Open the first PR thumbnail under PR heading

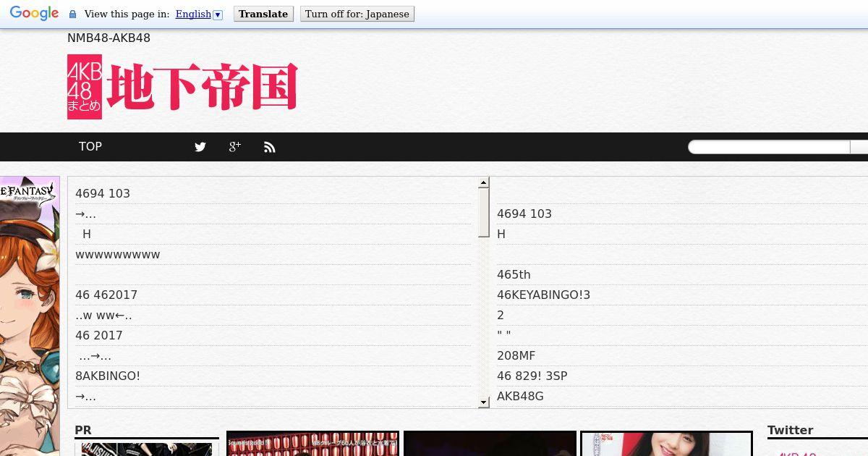[x=147, y=449]
